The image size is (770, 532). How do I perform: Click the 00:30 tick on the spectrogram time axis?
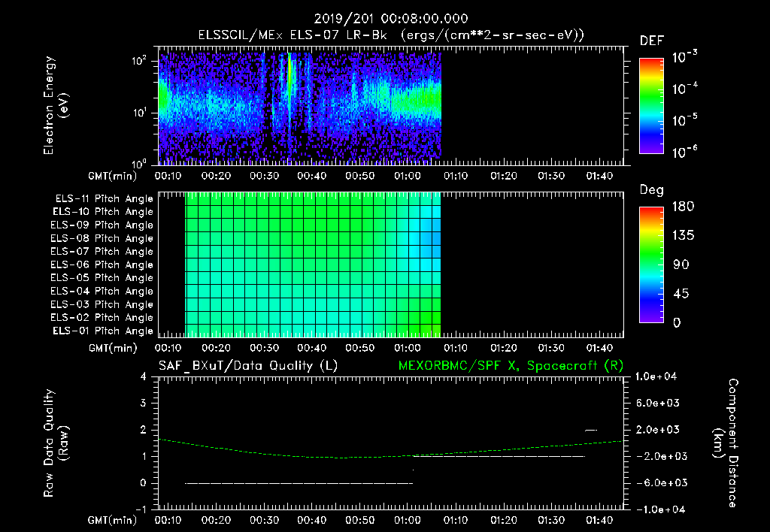264,176
